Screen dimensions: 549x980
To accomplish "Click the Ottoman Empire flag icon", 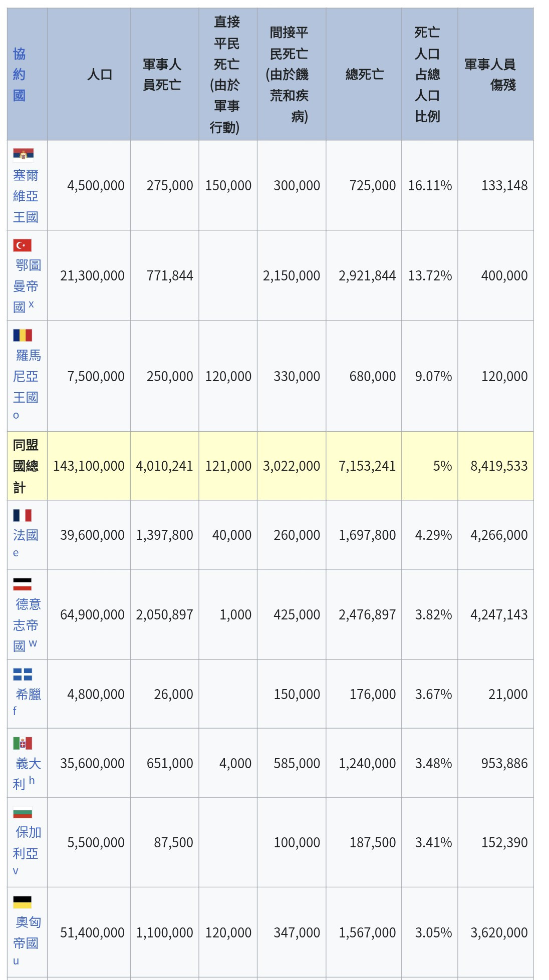I will point(23,245).
